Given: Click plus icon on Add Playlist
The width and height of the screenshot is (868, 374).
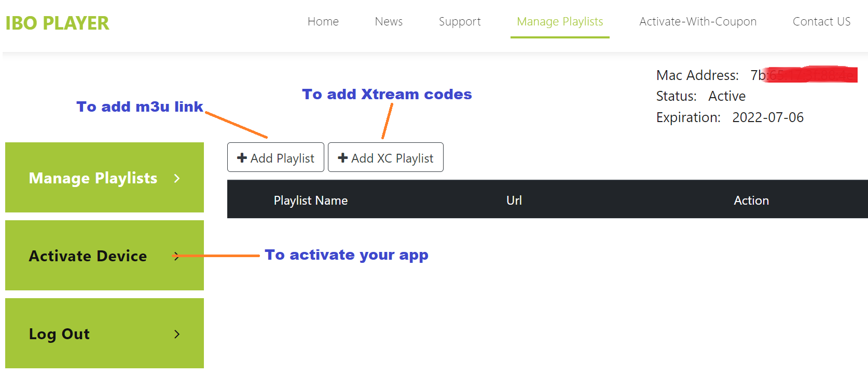Looking at the screenshot, I should (x=242, y=157).
